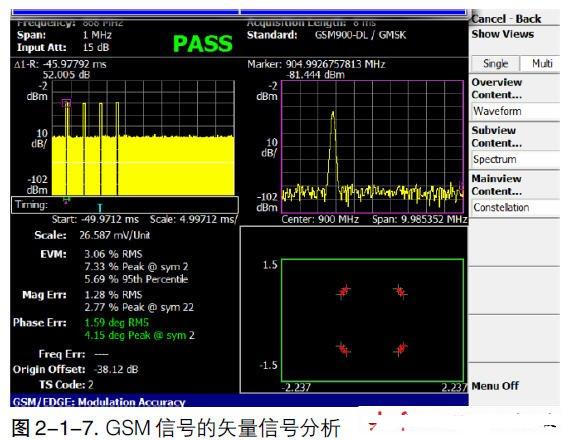Open the Overview Content menu
The height and width of the screenshot is (440, 571).
coord(497,89)
